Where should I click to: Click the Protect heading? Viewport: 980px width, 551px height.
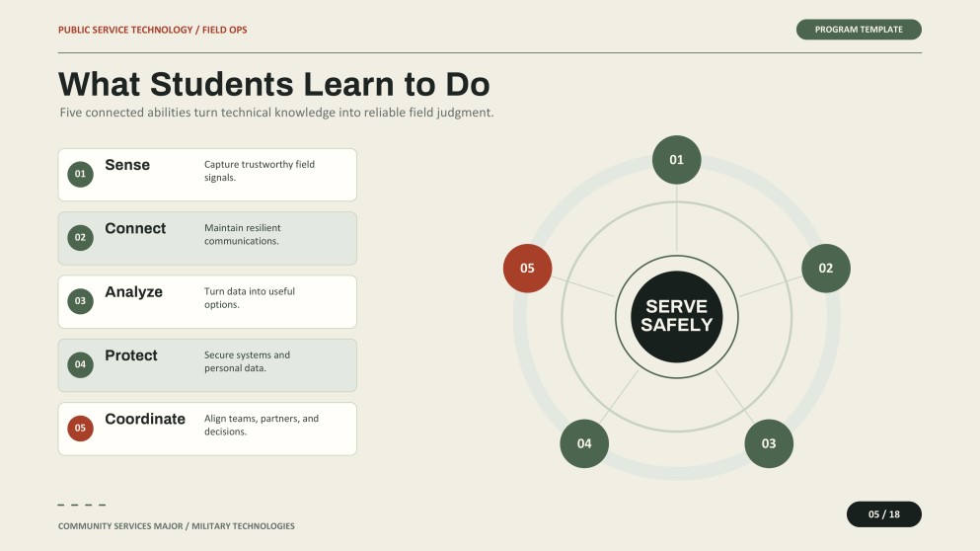[130, 355]
